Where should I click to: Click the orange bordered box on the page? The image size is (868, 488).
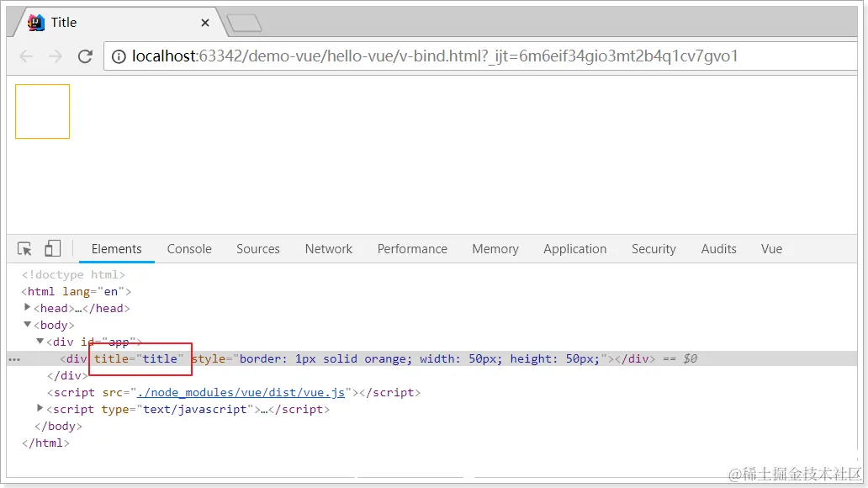click(43, 111)
